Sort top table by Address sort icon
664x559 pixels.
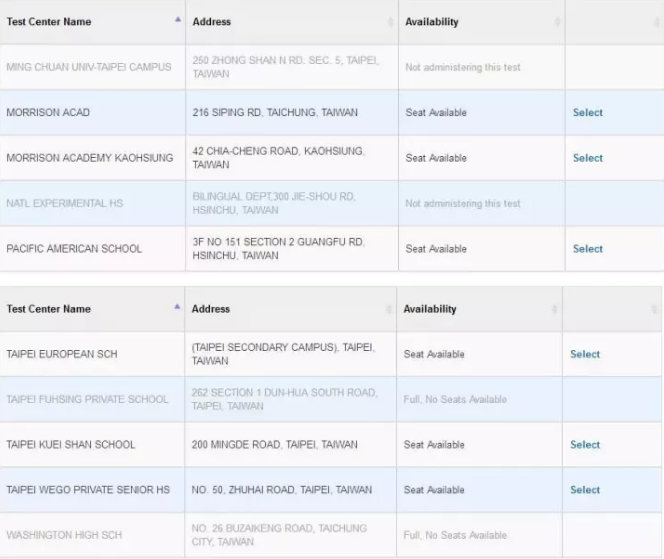coord(390,22)
